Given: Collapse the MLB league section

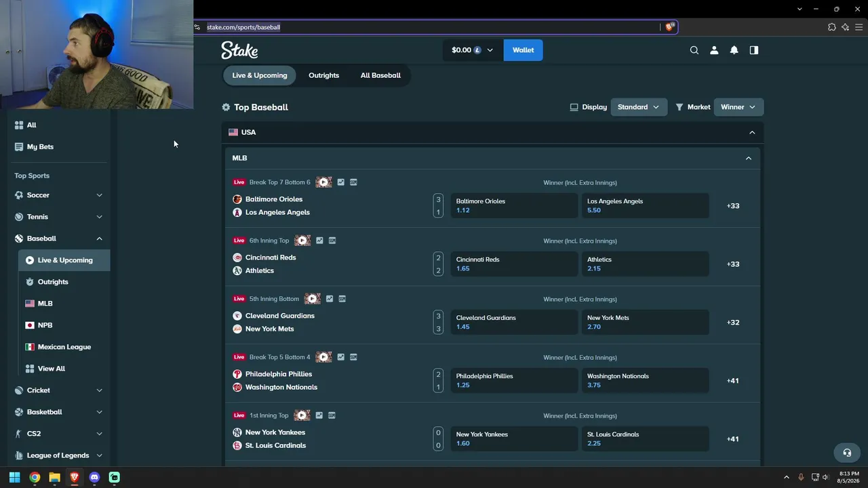Looking at the screenshot, I should [x=749, y=159].
